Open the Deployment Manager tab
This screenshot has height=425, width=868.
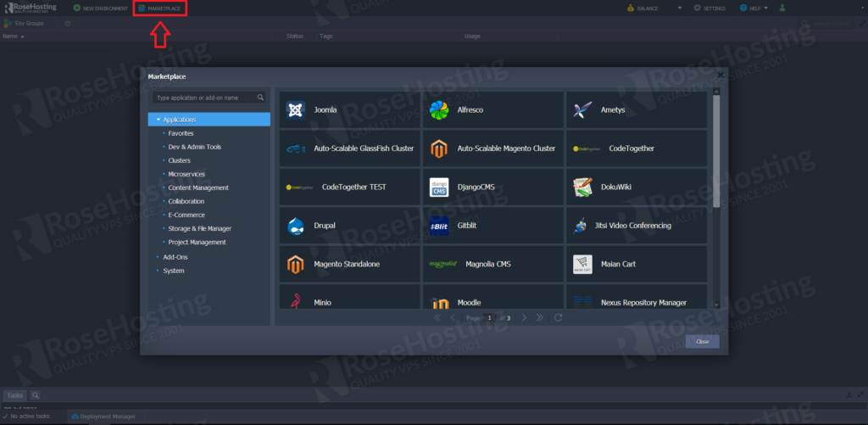(x=103, y=417)
